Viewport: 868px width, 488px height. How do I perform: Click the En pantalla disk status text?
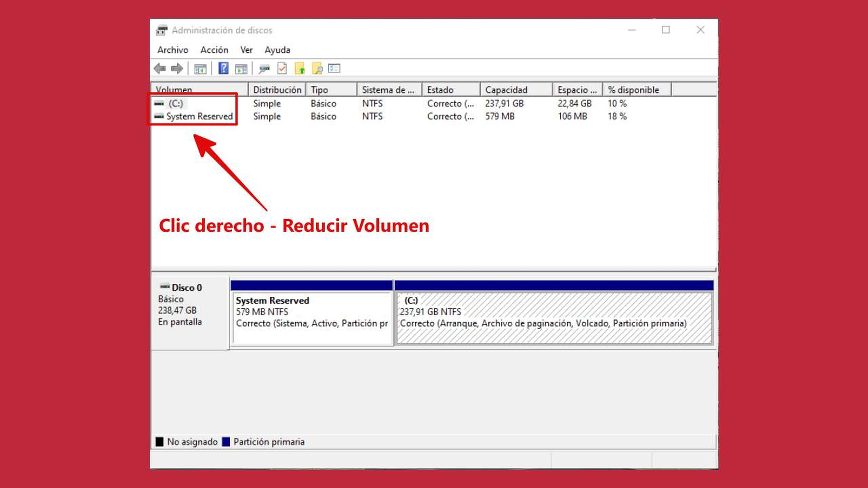(180, 322)
